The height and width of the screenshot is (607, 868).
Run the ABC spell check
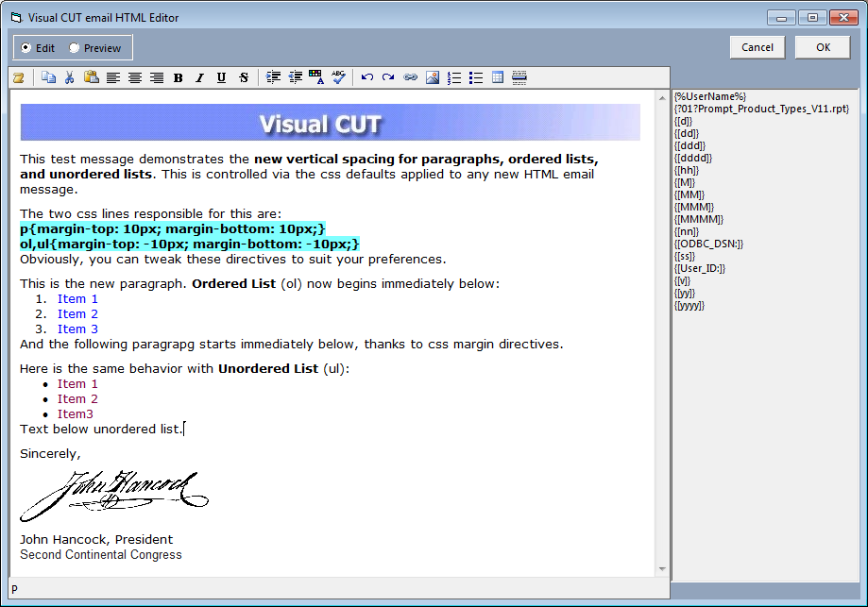338,77
